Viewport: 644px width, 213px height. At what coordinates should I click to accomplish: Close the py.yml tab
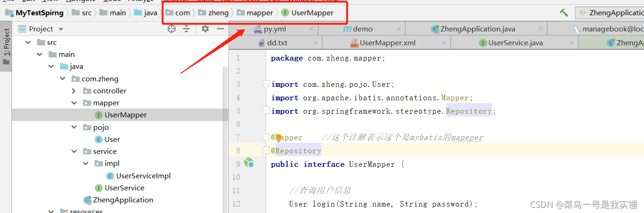point(311,29)
